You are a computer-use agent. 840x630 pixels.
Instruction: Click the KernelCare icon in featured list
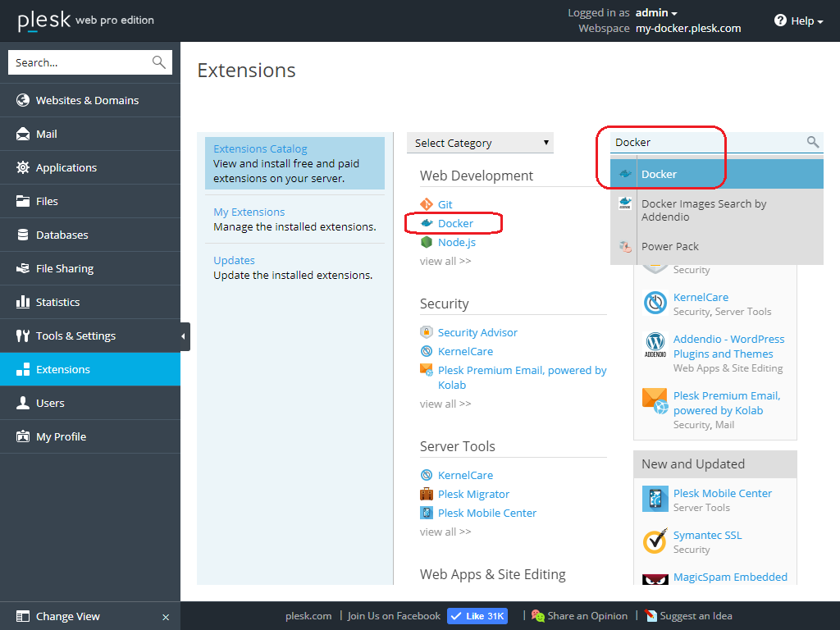655,304
